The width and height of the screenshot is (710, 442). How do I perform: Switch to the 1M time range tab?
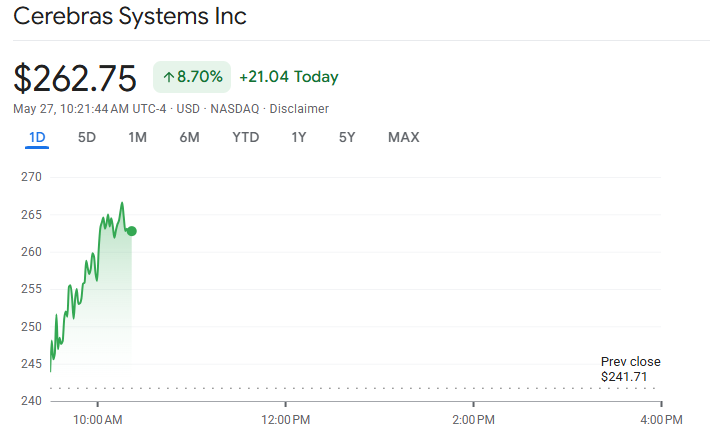coord(137,137)
